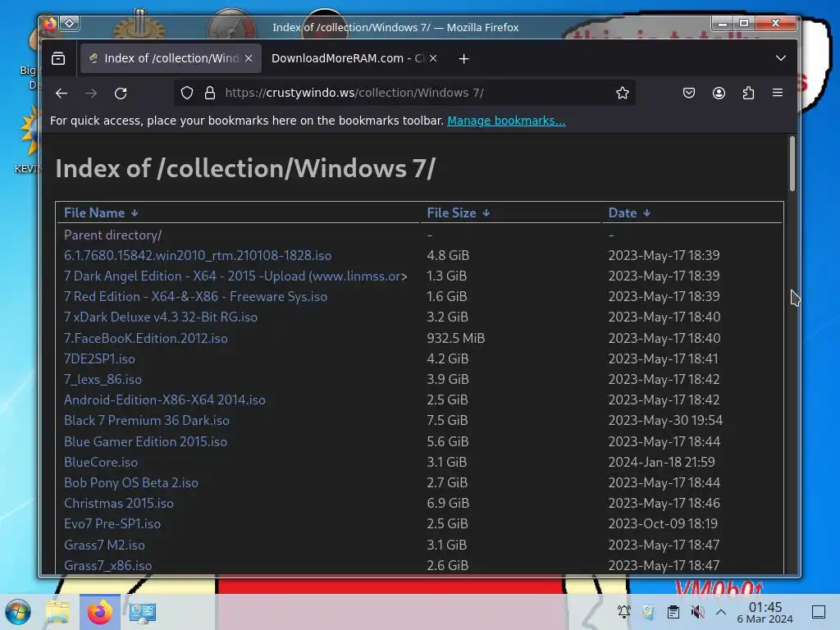Open Firefox View recent browsing

click(58, 58)
